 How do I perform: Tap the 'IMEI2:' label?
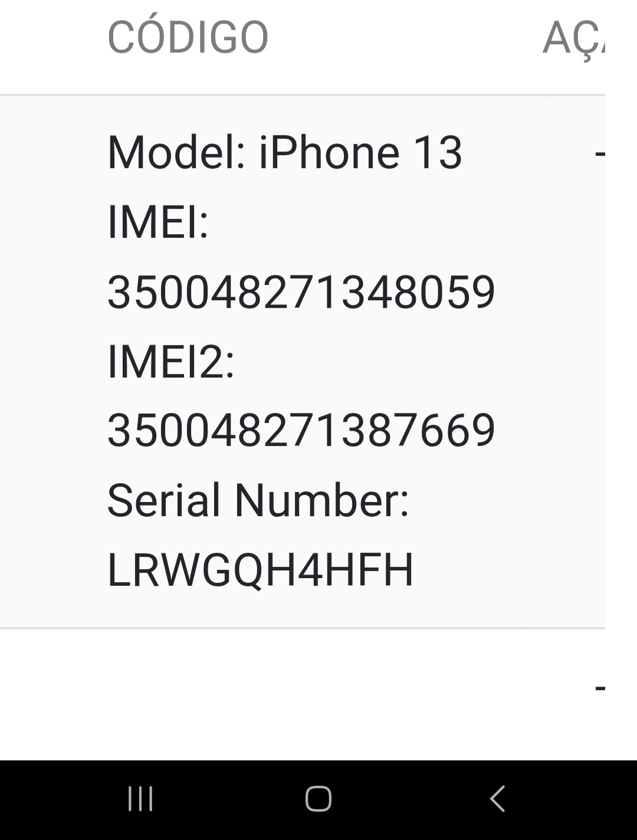point(171,362)
